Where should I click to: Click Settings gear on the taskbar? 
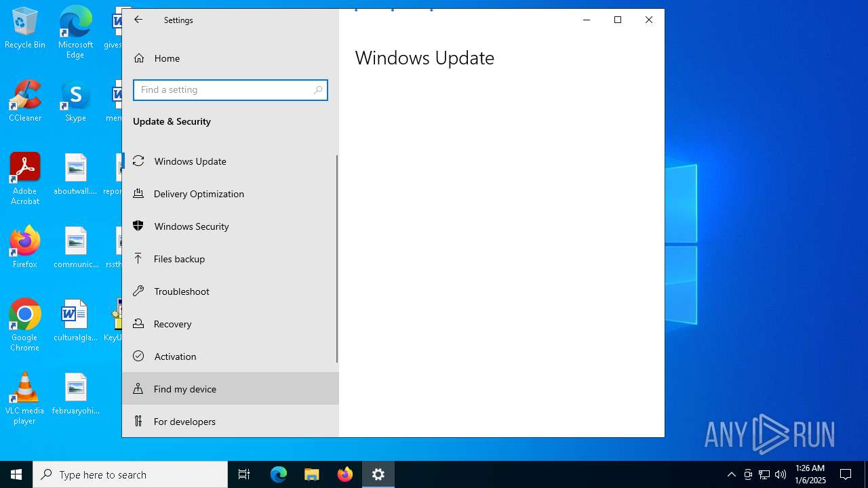coord(378,474)
